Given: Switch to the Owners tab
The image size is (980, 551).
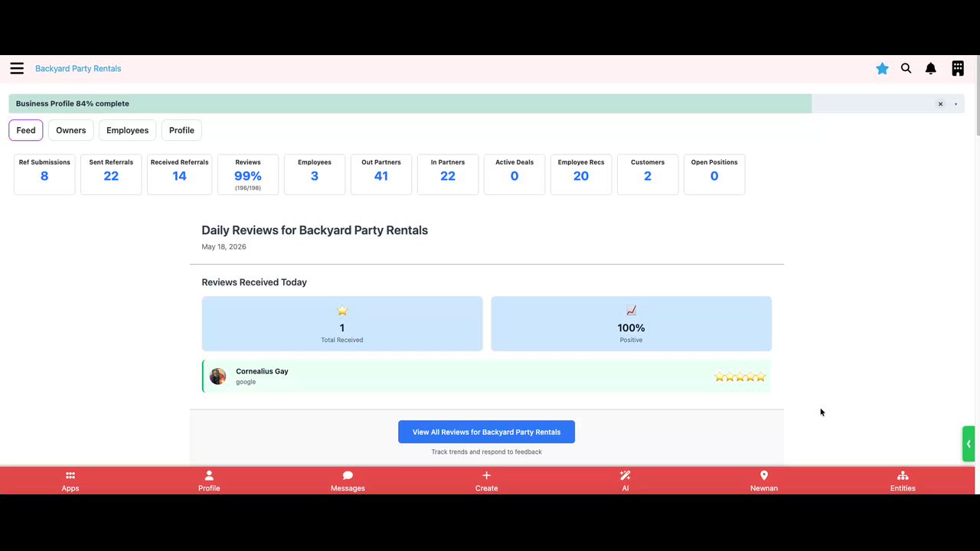Looking at the screenshot, I should coord(71,130).
